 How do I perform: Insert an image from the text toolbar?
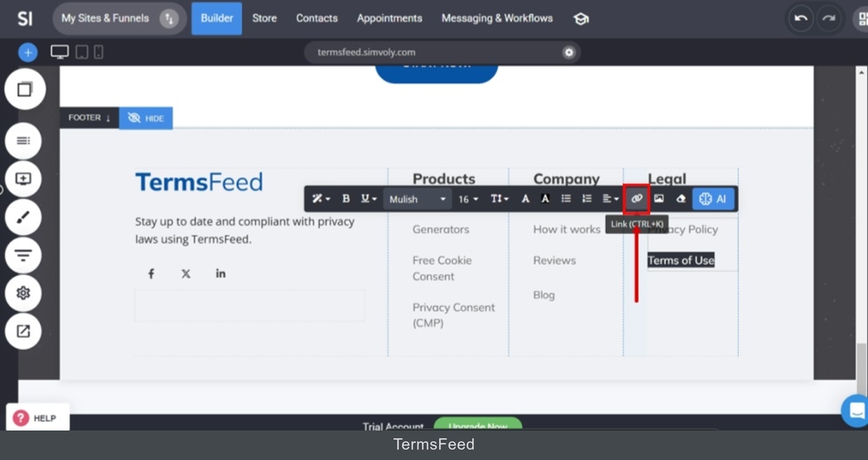click(659, 199)
